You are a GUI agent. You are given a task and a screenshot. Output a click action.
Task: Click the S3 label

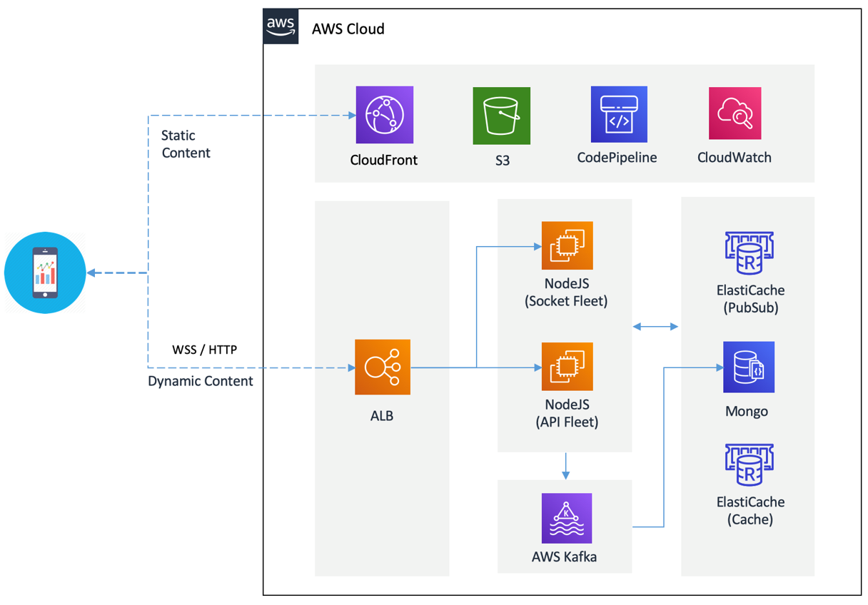coord(503,161)
